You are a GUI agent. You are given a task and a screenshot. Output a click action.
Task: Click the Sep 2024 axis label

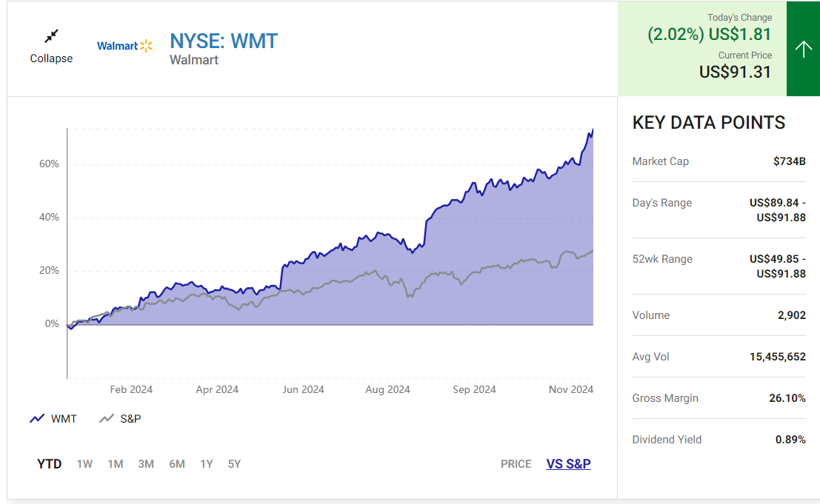(x=474, y=389)
